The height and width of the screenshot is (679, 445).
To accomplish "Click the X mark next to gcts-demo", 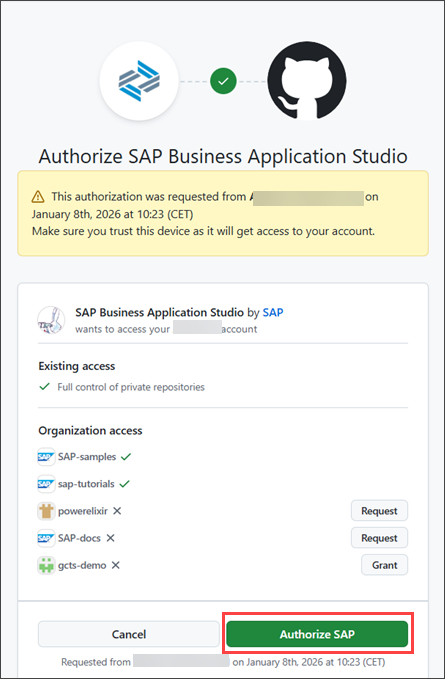I will [x=115, y=565].
